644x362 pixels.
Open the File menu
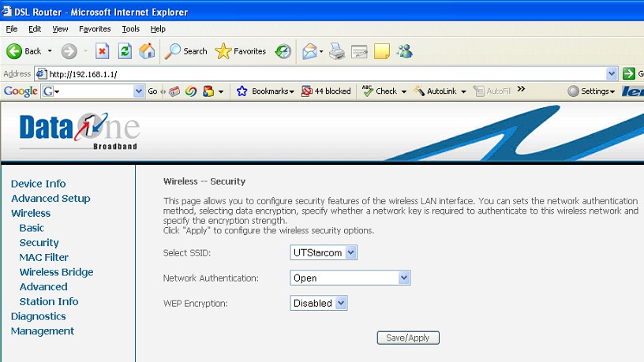click(x=12, y=28)
